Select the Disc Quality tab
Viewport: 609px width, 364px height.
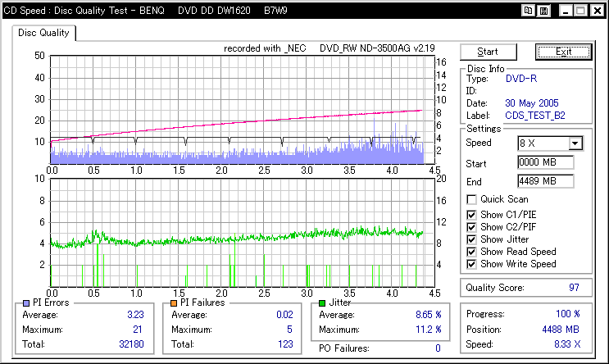(x=43, y=33)
